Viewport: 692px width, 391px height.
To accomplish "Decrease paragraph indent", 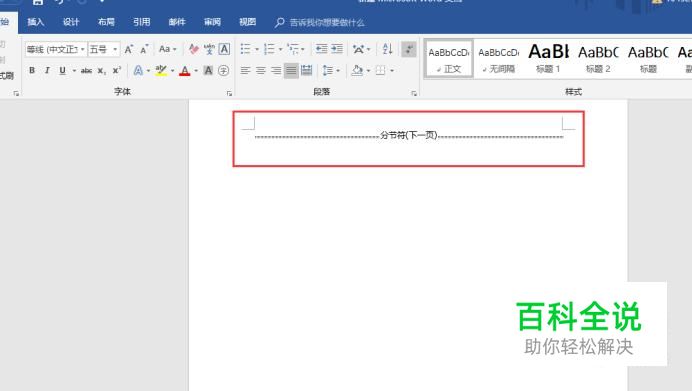I will (322, 49).
